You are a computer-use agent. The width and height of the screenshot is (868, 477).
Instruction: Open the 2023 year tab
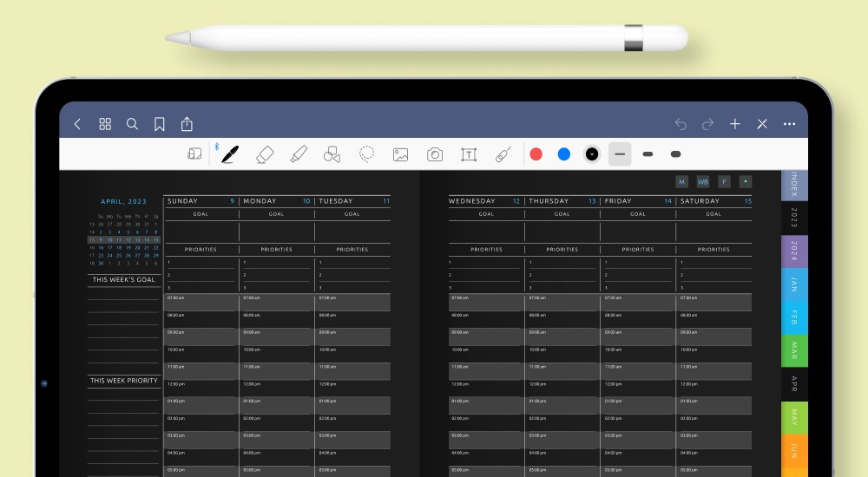click(794, 218)
